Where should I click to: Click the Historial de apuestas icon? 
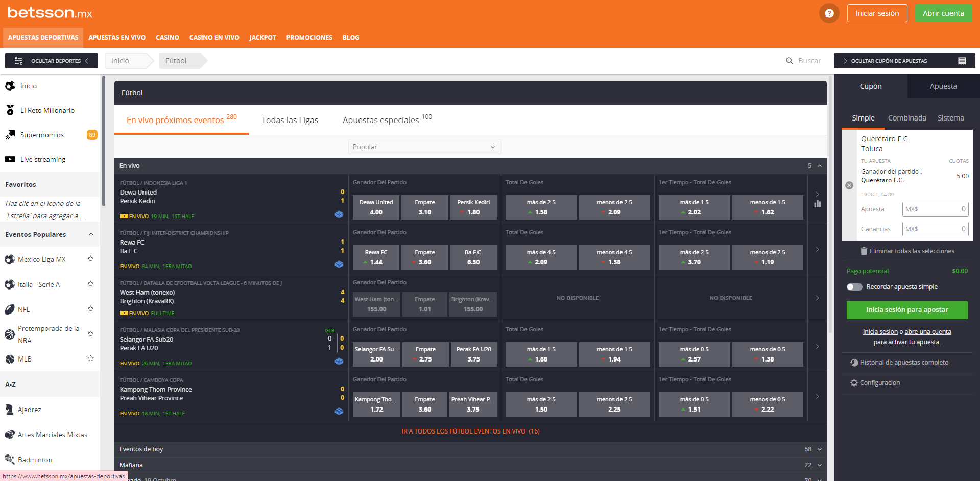point(854,363)
